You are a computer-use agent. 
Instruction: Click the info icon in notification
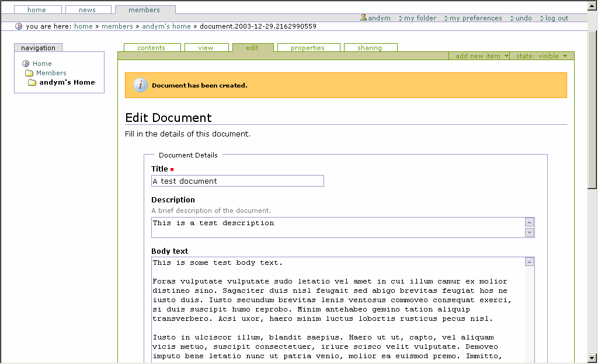coord(140,85)
